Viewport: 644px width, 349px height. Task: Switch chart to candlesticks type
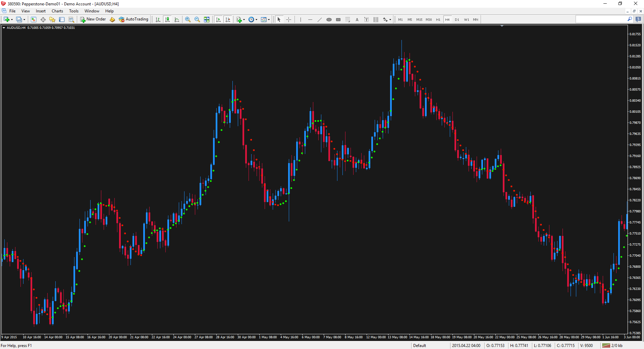(x=167, y=19)
